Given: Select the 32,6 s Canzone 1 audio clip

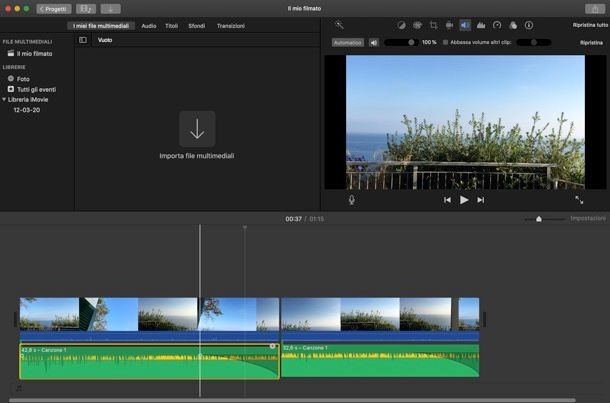Looking at the screenshot, I should click(x=380, y=360).
